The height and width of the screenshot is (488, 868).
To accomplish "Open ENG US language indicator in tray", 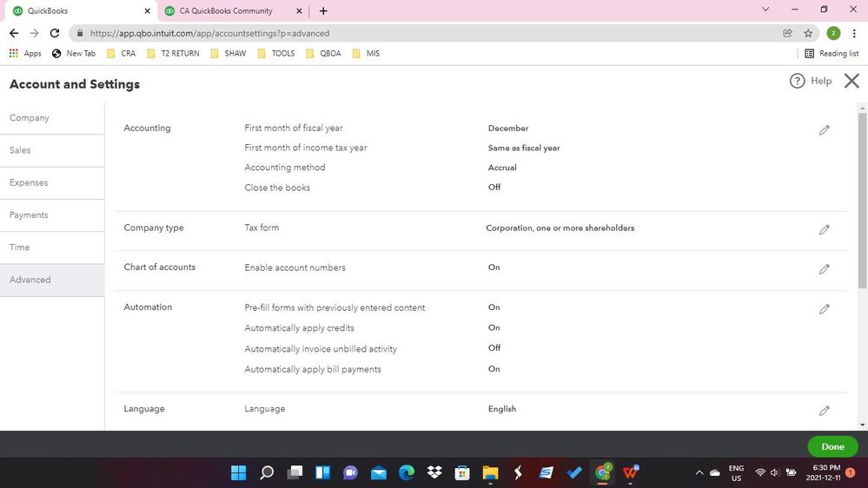I will (736, 472).
